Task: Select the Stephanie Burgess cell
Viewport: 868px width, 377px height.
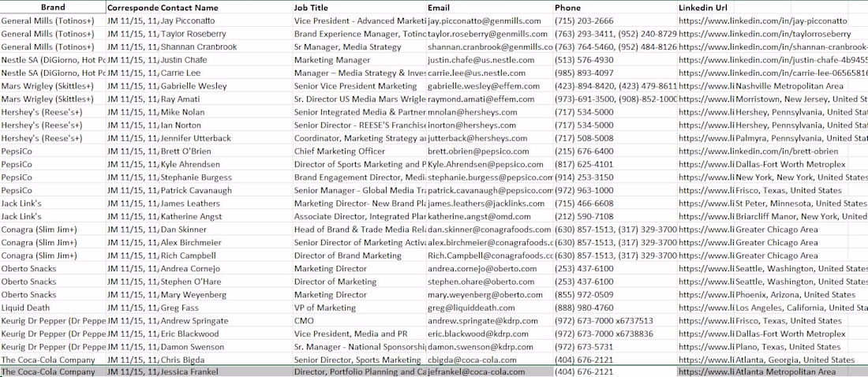Action: (x=226, y=177)
